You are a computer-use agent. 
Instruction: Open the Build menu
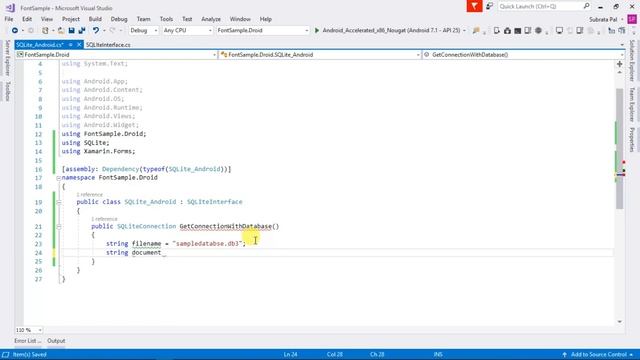tap(95, 19)
